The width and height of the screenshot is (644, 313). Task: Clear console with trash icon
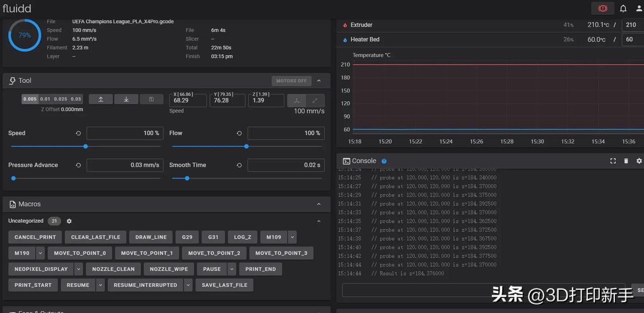tap(626, 161)
